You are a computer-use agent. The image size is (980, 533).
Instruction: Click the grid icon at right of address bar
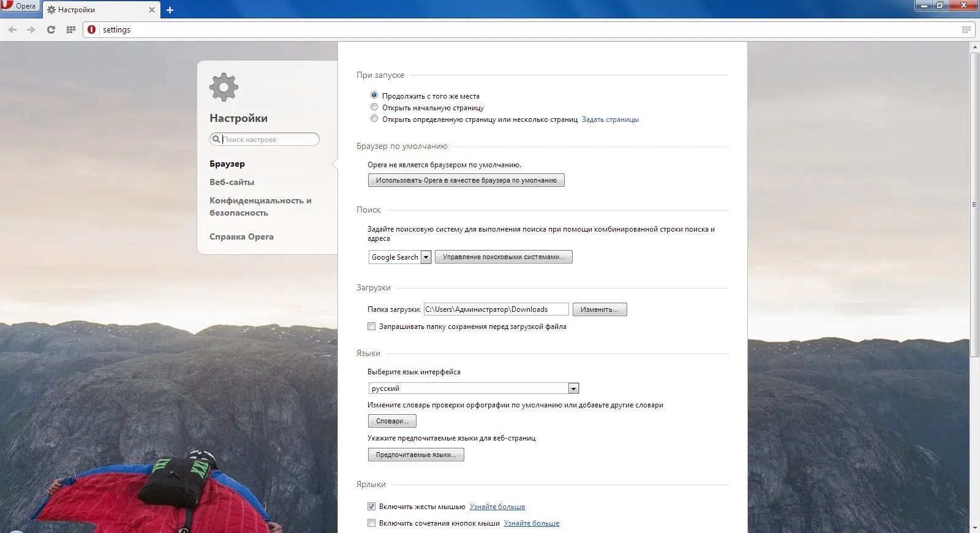click(x=966, y=29)
